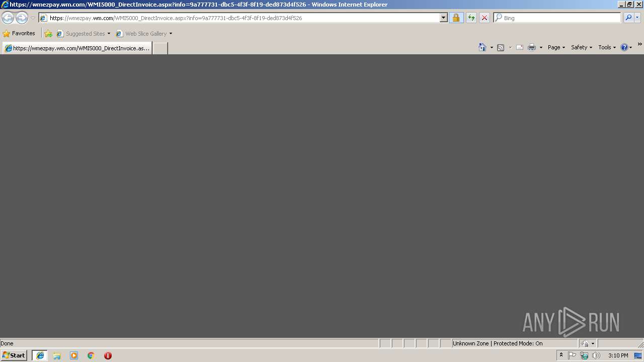Show hidden tray icons arrow

point(561,355)
